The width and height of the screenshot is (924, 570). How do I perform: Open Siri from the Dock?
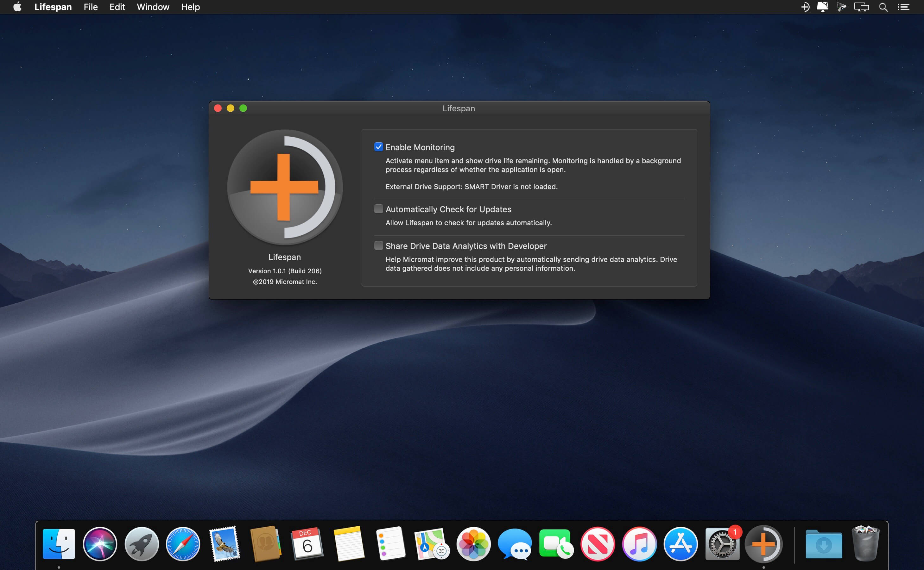[x=100, y=544]
